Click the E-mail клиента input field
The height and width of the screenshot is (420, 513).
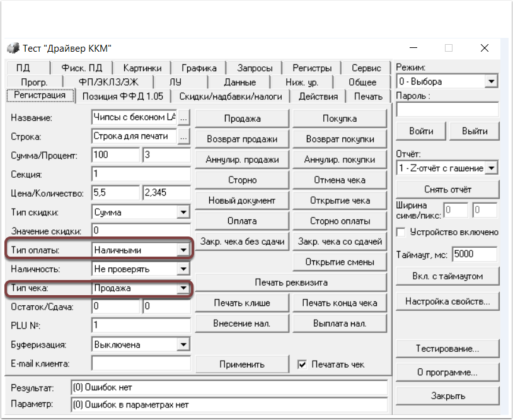[141, 363]
